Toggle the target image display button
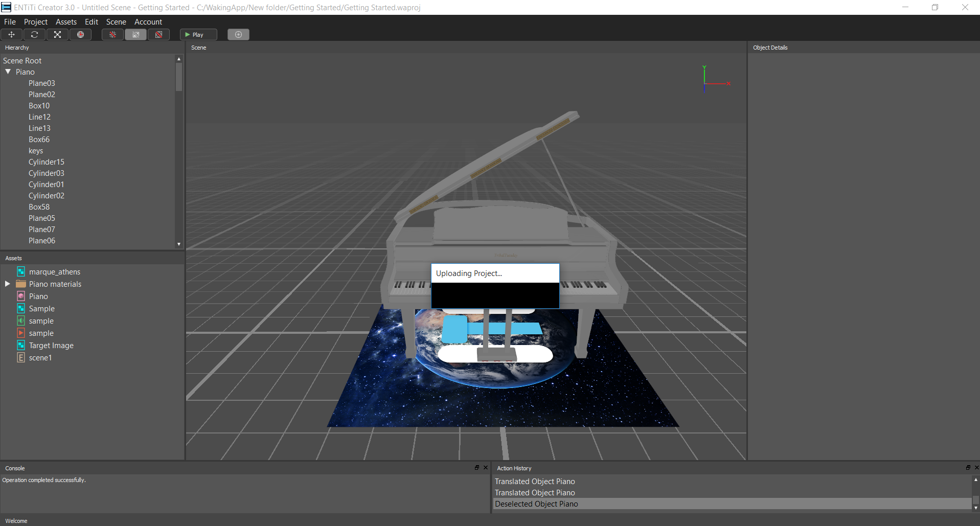Screen dimensions: 980x526 pyautogui.click(x=135, y=34)
